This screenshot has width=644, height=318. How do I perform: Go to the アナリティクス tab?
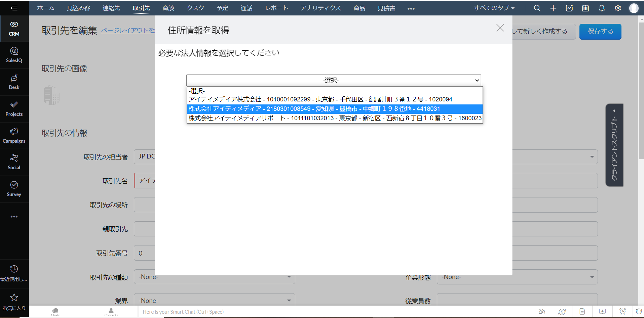coord(321,8)
